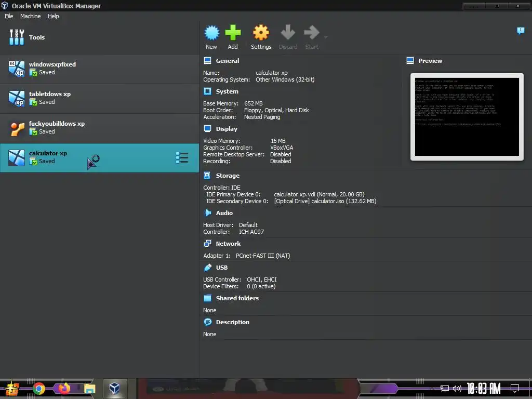Click the Audio section speaker icon
The image size is (532, 399).
(207, 212)
